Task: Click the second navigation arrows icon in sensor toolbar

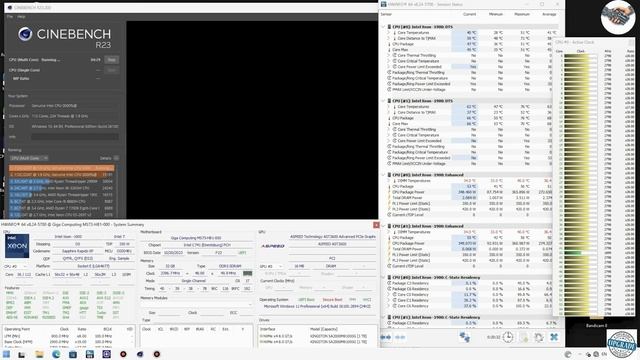Action: 400,337
